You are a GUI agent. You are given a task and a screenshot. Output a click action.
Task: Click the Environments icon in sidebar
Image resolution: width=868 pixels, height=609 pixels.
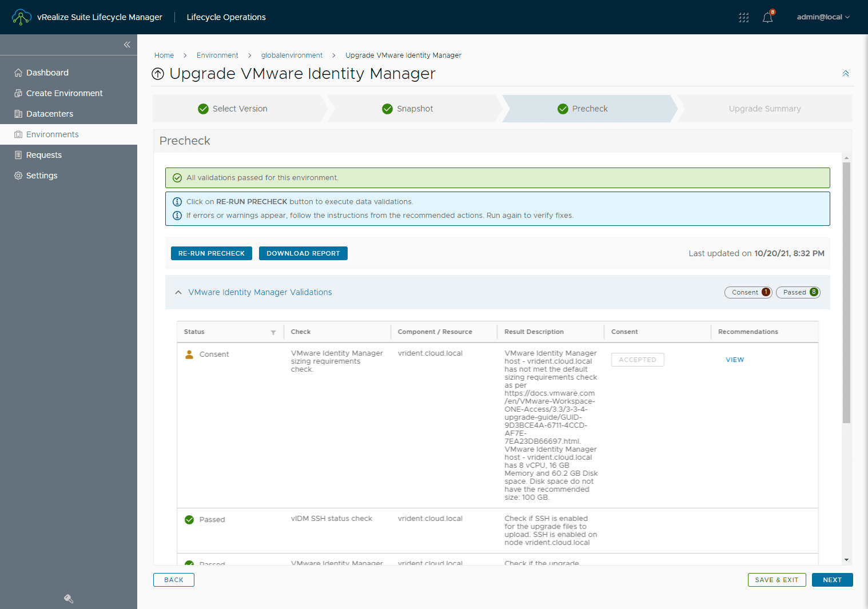pyautogui.click(x=18, y=134)
